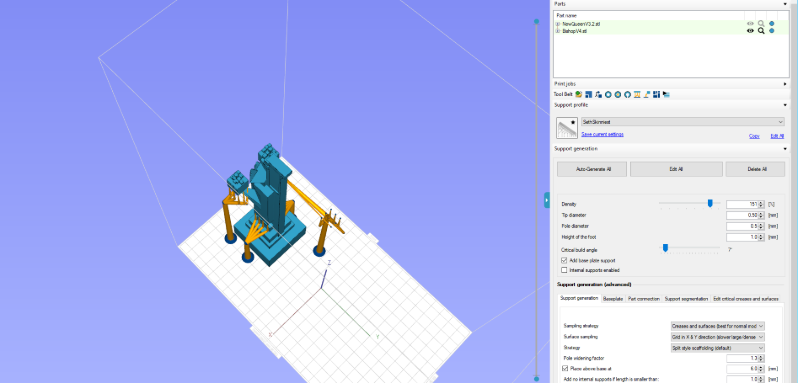Toggle the Add base plate support checkbox
This screenshot has height=383, width=798.
tap(564, 260)
